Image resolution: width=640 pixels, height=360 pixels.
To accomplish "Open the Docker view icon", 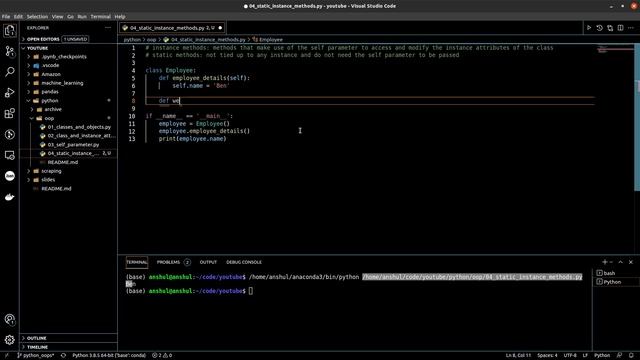I will click(10, 197).
